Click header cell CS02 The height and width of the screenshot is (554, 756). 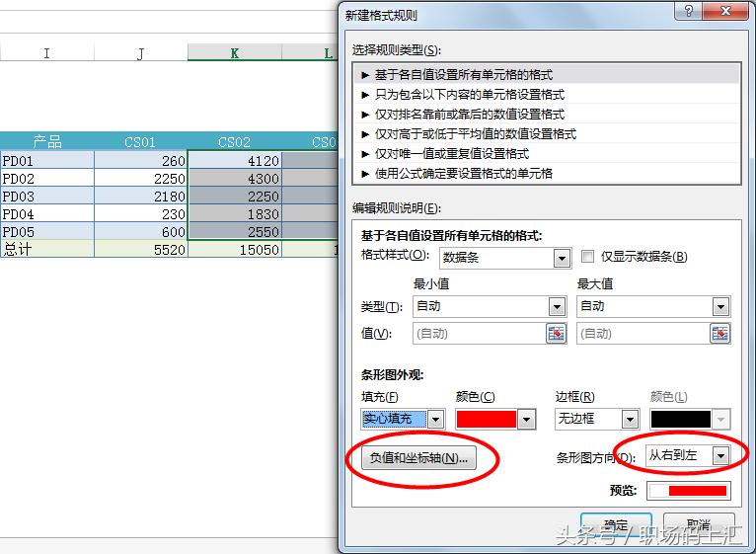click(234, 142)
